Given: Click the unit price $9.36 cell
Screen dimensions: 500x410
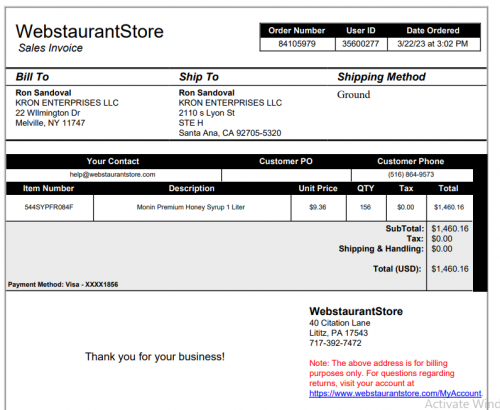Looking at the screenshot, I should coord(318,207).
